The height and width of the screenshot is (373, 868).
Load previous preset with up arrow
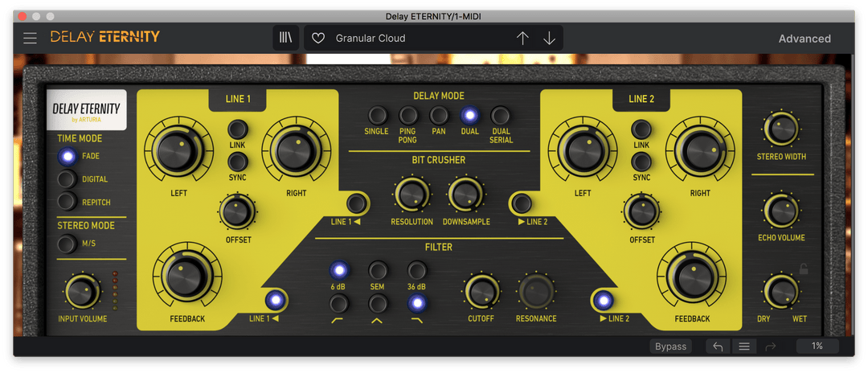[522, 39]
